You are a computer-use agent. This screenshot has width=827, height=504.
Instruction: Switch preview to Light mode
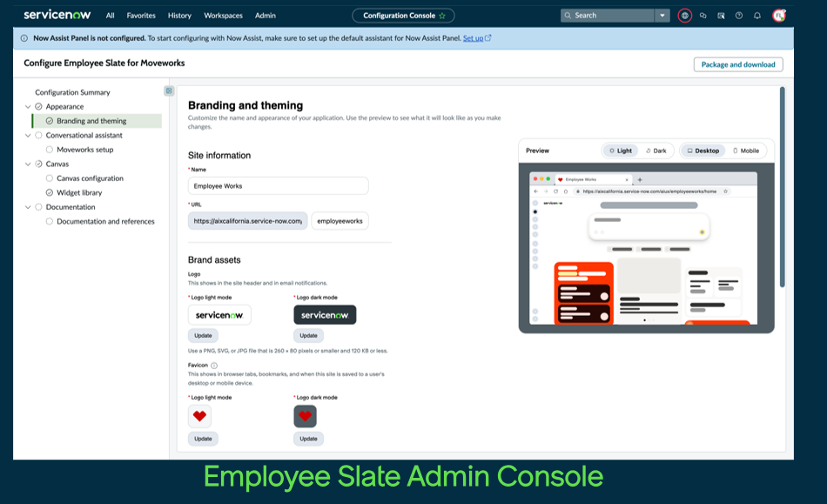pyautogui.click(x=620, y=151)
